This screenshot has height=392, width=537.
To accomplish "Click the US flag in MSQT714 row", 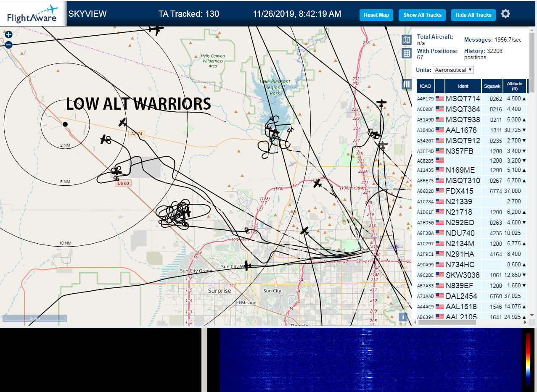I will (x=440, y=99).
